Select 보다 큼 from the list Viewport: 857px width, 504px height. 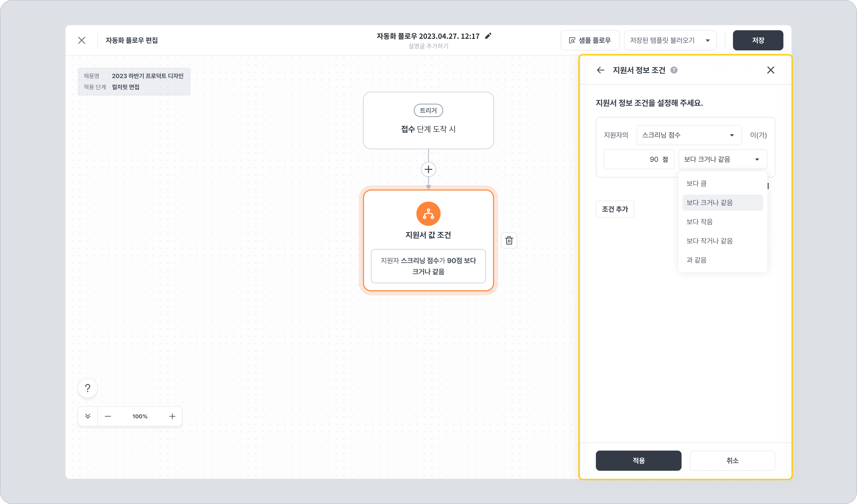coord(696,184)
